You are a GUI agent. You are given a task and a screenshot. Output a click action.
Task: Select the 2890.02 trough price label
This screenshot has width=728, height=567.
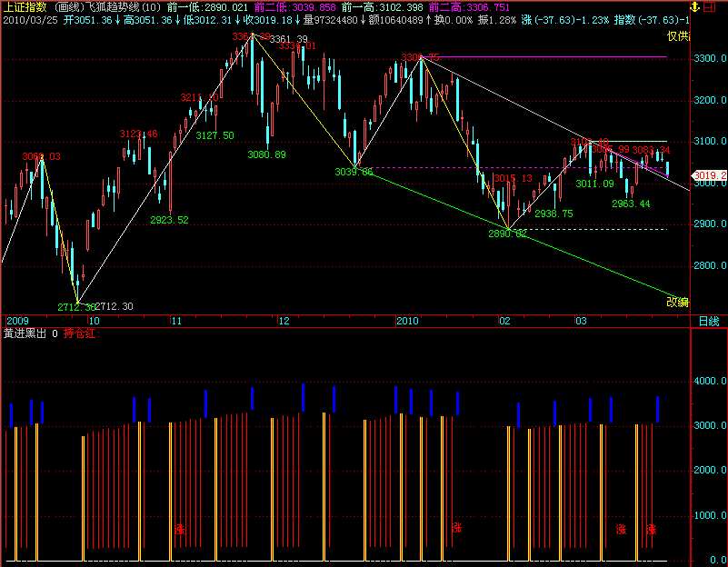[x=507, y=234]
